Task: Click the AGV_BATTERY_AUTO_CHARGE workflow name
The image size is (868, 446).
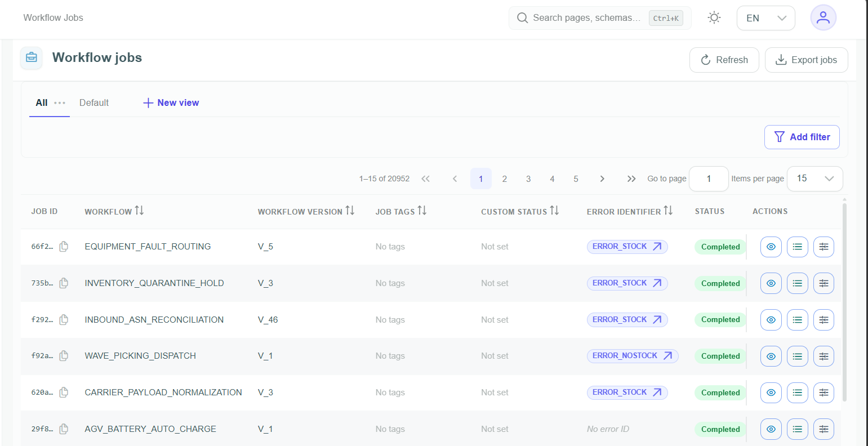Action: (150, 429)
